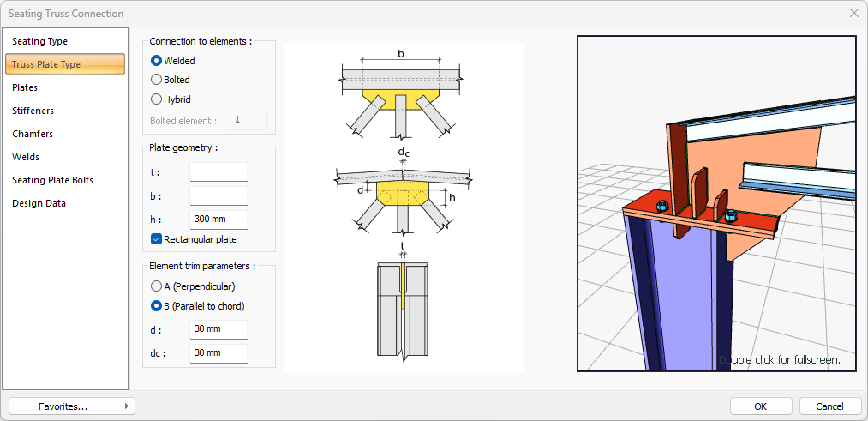Choose the Welded connection option
Image resolution: width=868 pixels, height=421 pixels.
[x=157, y=61]
